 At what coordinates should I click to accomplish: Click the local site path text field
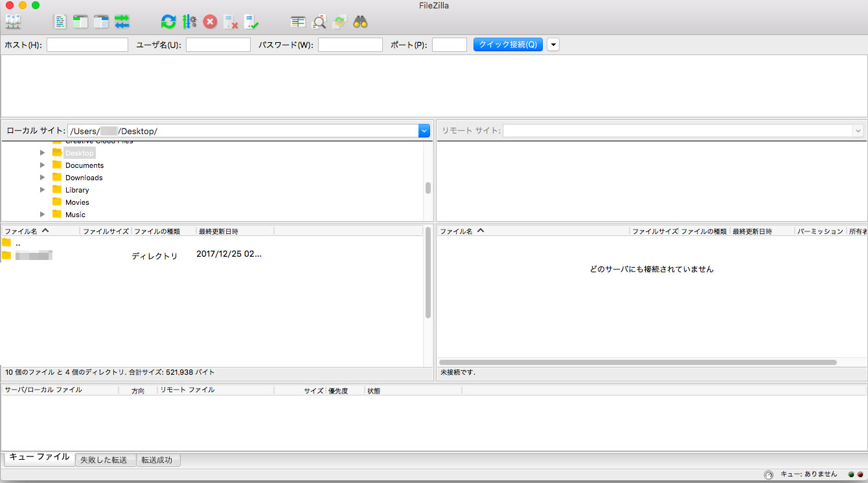[x=243, y=131]
